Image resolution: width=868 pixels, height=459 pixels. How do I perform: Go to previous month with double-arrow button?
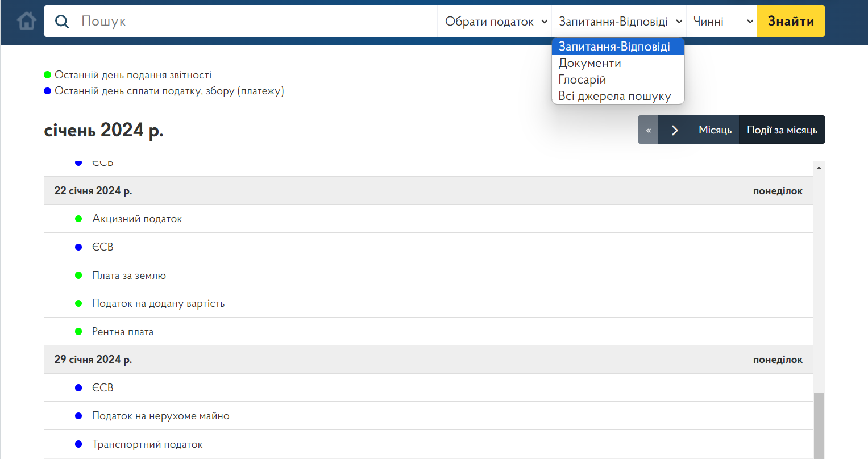point(648,130)
